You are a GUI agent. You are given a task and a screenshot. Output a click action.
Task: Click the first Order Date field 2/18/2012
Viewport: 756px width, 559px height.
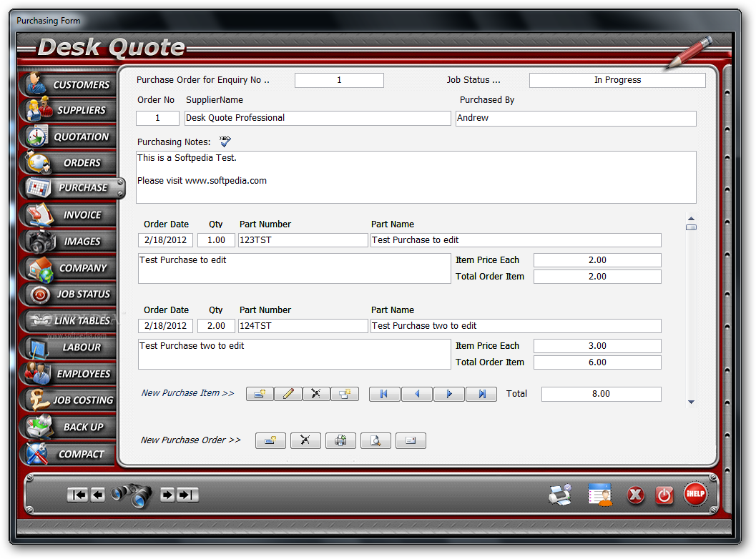point(165,240)
